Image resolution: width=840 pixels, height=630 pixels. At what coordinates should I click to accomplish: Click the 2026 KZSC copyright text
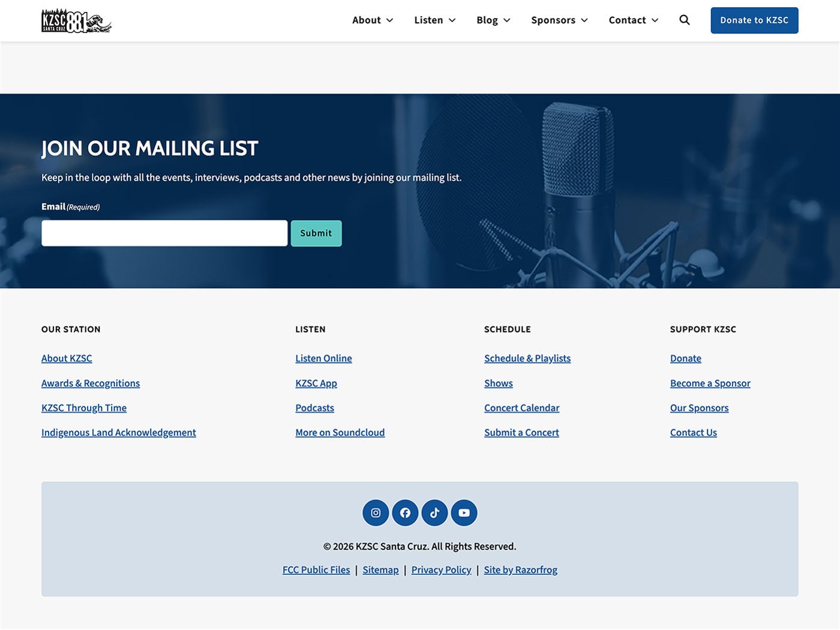[x=420, y=547]
